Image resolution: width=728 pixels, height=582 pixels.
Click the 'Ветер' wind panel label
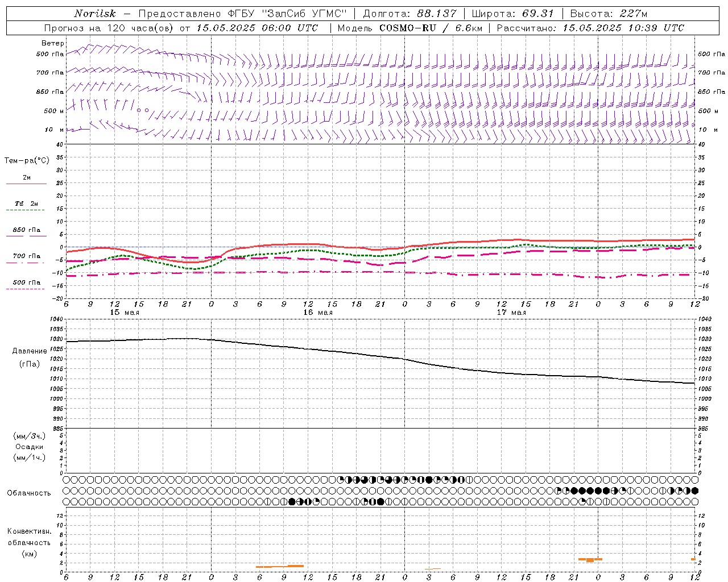(x=52, y=43)
